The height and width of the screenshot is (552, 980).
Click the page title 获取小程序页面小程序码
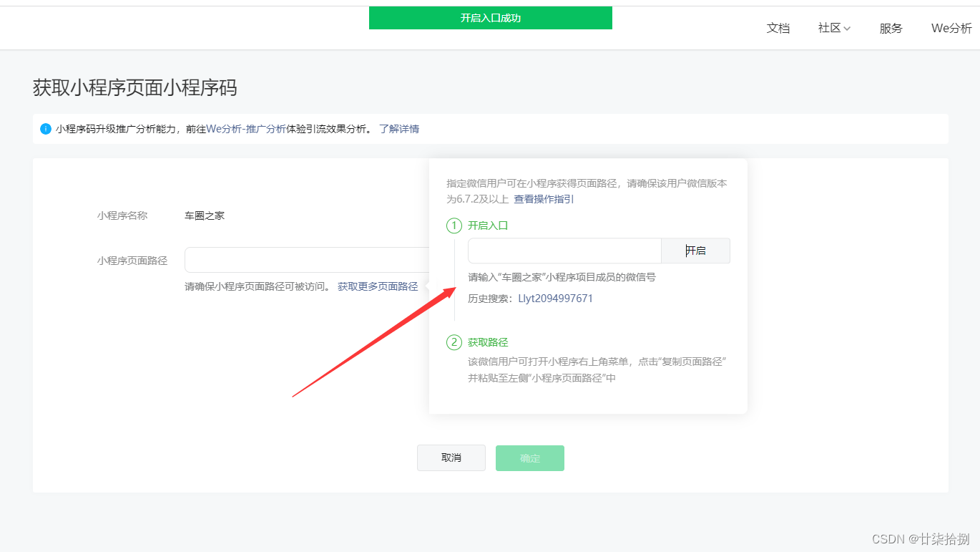tap(135, 88)
